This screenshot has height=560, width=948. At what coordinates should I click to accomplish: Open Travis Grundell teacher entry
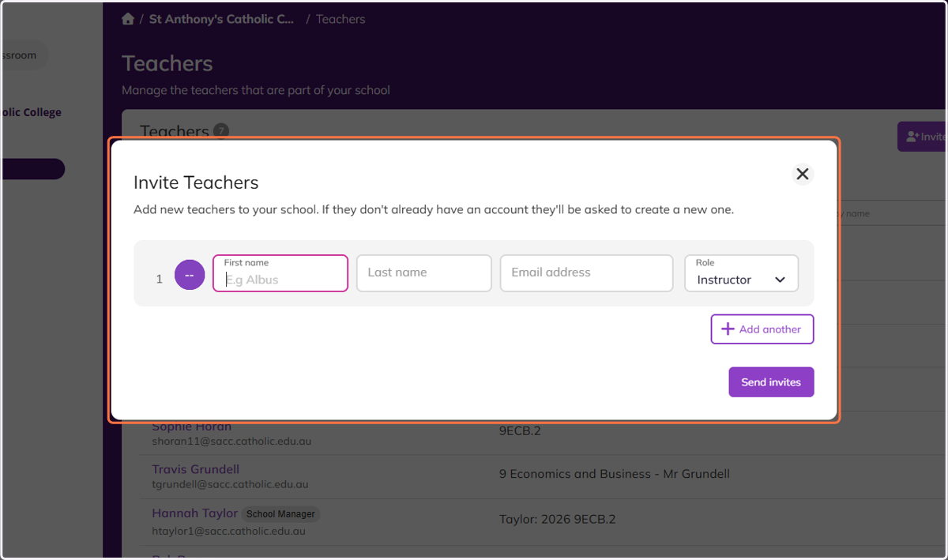tap(196, 469)
